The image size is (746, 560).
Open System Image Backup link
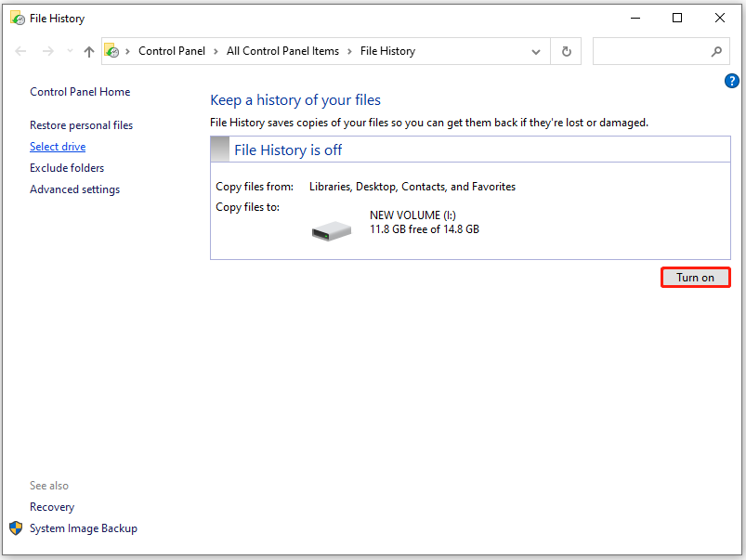click(84, 528)
